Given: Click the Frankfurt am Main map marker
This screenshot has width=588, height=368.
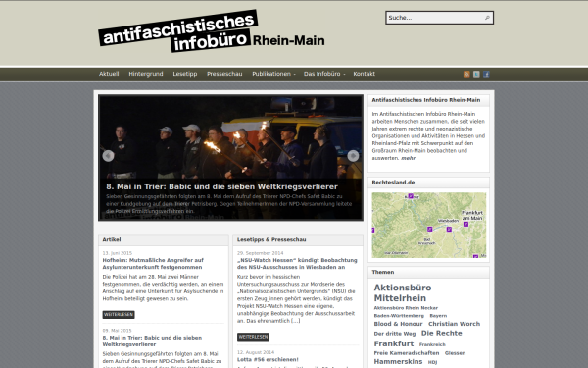Looking at the screenshot, I should tap(465, 224).
